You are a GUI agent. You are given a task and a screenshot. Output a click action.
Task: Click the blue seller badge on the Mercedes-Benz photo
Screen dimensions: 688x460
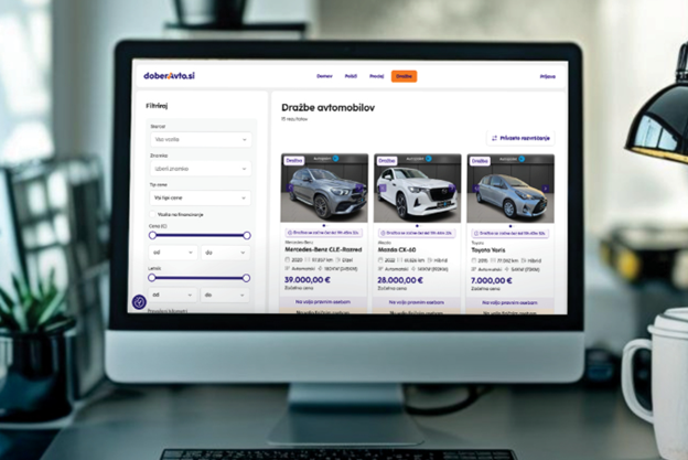point(336,158)
